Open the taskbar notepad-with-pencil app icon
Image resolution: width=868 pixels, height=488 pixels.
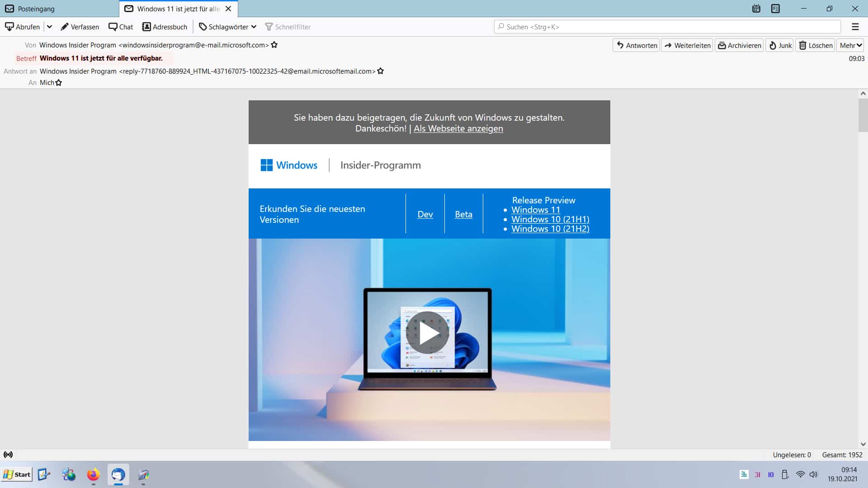pyautogui.click(x=44, y=474)
